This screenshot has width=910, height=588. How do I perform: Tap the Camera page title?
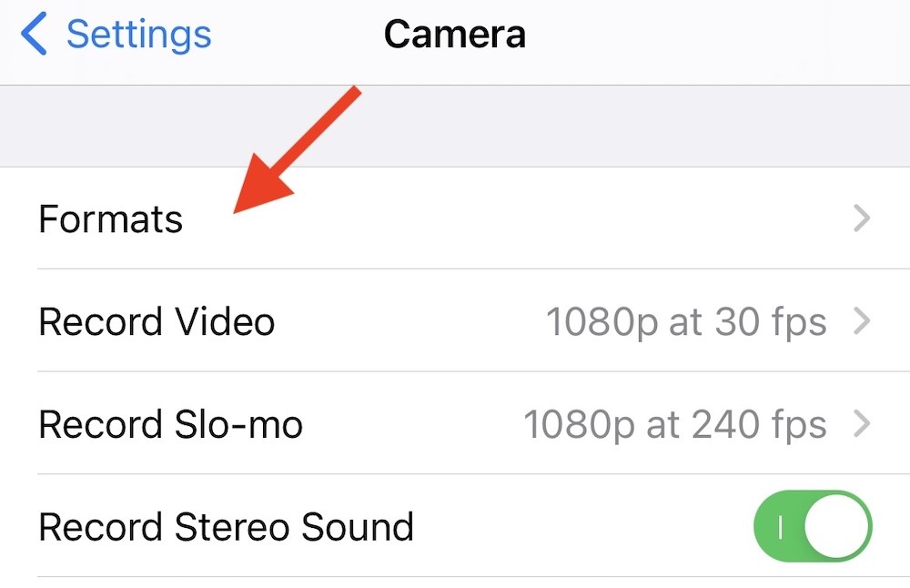tap(454, 35)
